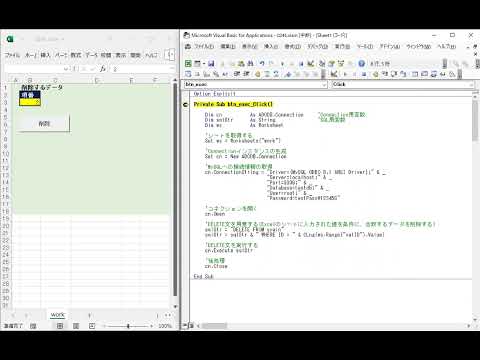Click the fx Insert Function icon
480x360 pixels.
pos(103,69)
